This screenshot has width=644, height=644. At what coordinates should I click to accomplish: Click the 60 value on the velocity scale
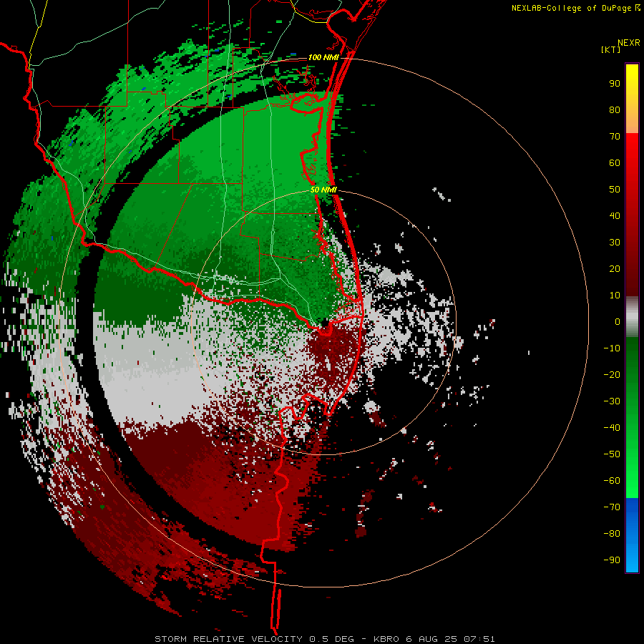615,162
